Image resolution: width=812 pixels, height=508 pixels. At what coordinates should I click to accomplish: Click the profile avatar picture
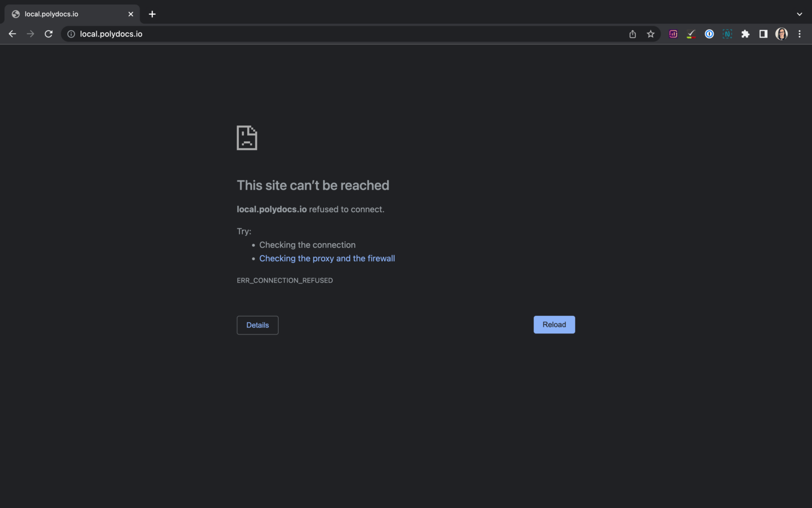[x=781, y=33]
